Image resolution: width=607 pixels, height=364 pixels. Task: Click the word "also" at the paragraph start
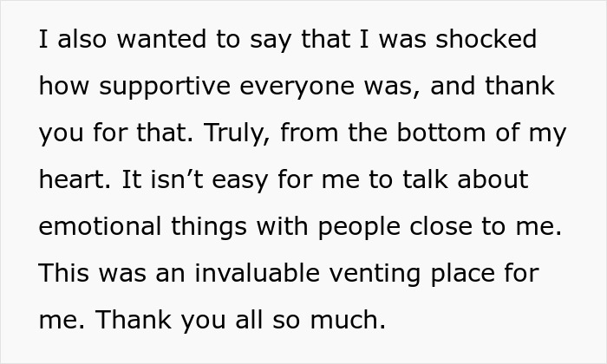(80, 40)
